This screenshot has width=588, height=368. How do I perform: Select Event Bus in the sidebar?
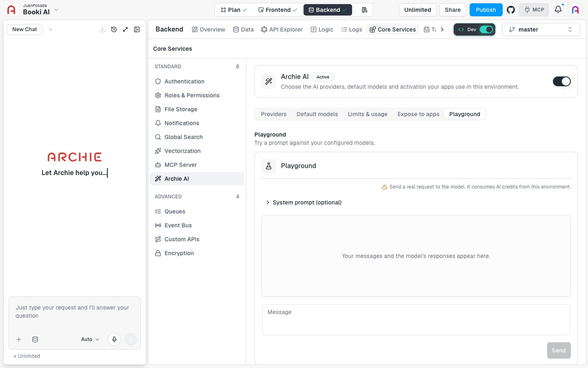pyautogui.click(x=197, y=225)
